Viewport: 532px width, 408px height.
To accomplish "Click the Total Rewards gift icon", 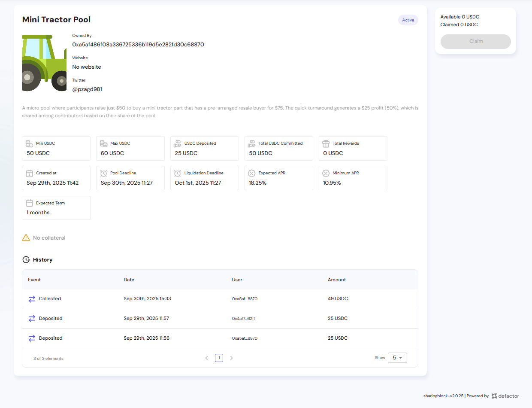I will tap(326, 144).
